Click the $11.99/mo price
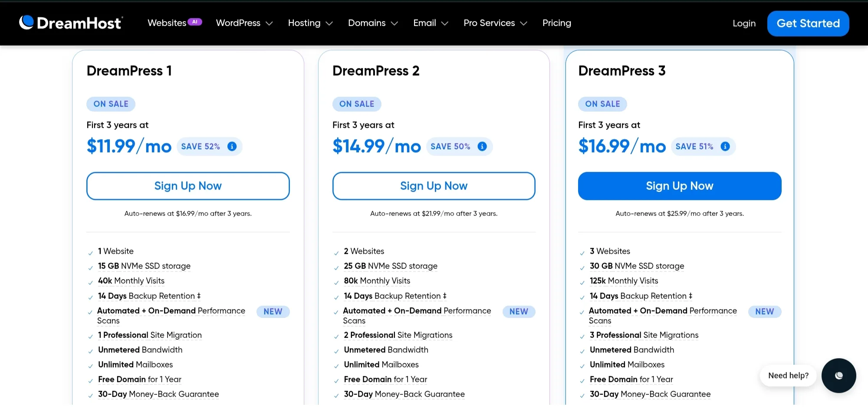Image resolution: width=868 pixels, height=407 pixels. click(x=129, y=146)
